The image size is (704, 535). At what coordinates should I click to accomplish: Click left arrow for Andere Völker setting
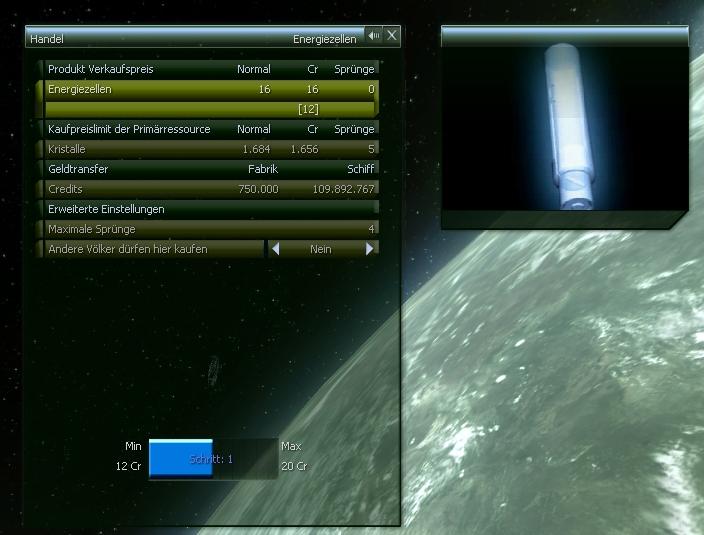pyautogui.click(x=276, y=249)
